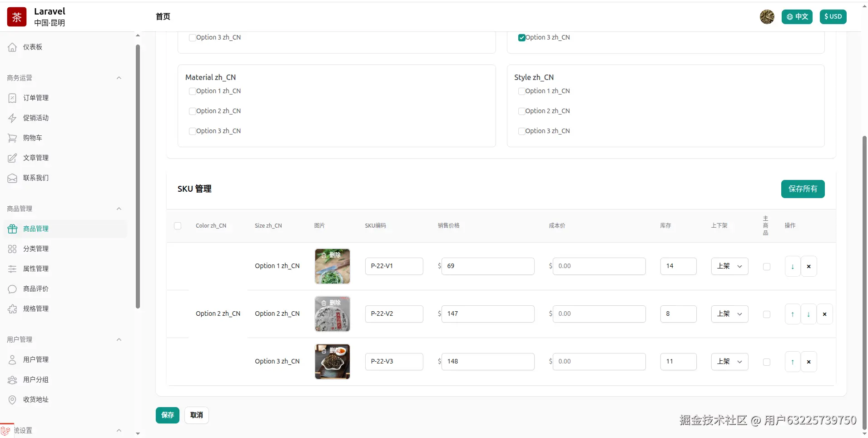Click the attribute management sliders icon

pyautogui.click(x=12, y=269)
